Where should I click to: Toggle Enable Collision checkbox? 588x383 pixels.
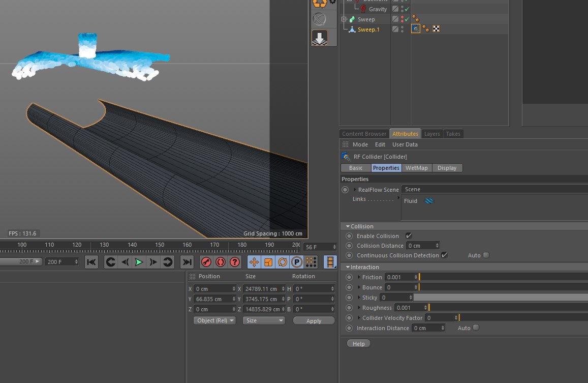(x=409, y=236)
